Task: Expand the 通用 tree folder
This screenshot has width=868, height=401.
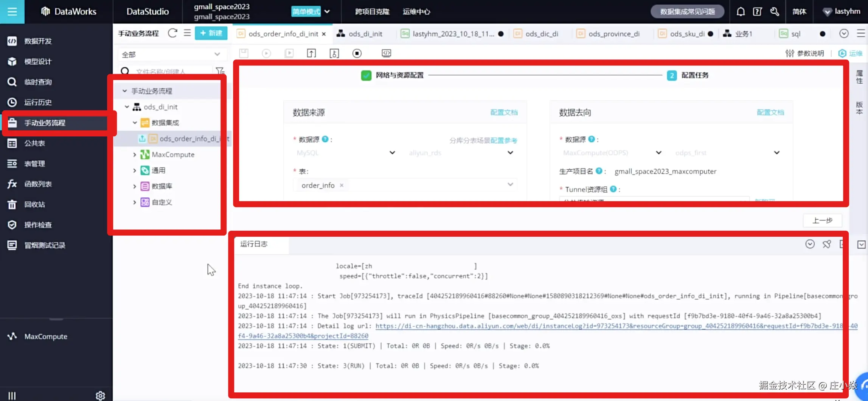Action: (x=135, y=170)
